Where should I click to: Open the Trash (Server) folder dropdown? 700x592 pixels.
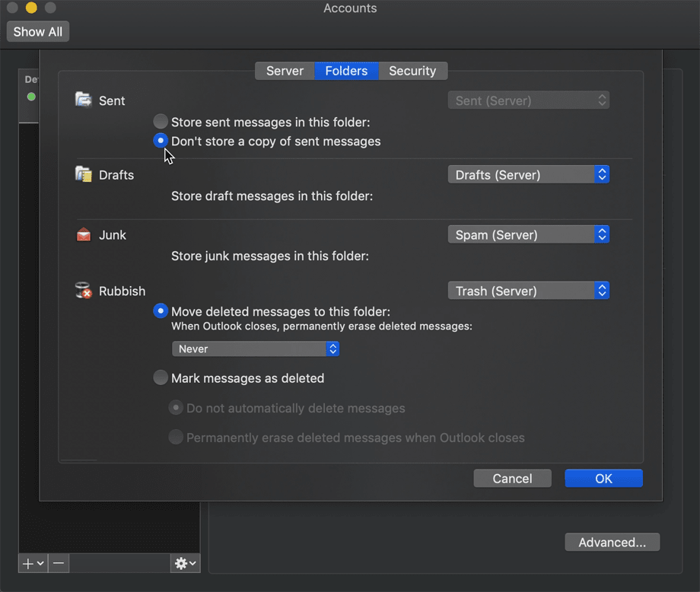528,290
